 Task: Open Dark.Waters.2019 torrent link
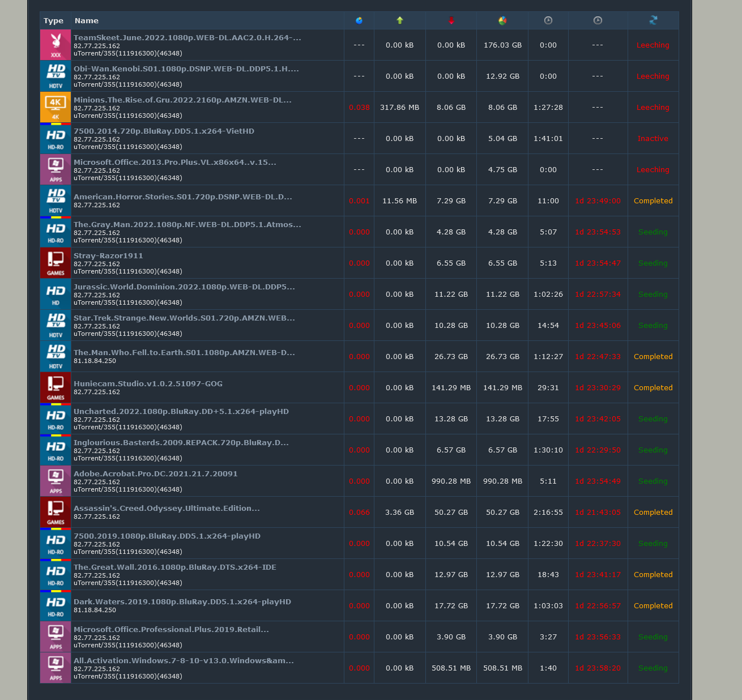click(182, 601)
